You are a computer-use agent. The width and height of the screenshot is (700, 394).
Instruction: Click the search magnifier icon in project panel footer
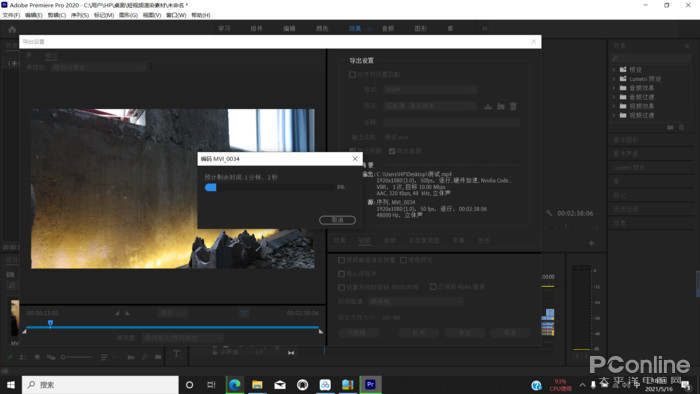click(x=145, y=357)
